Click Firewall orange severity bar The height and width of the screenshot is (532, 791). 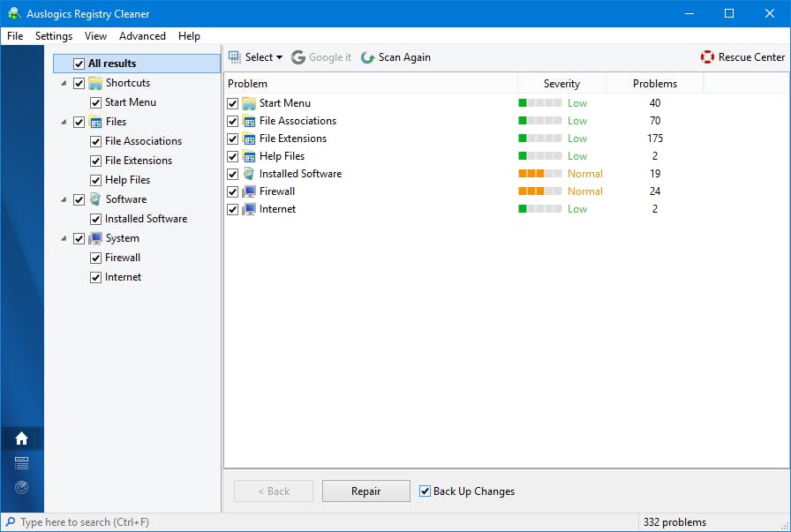click(539, 191)
